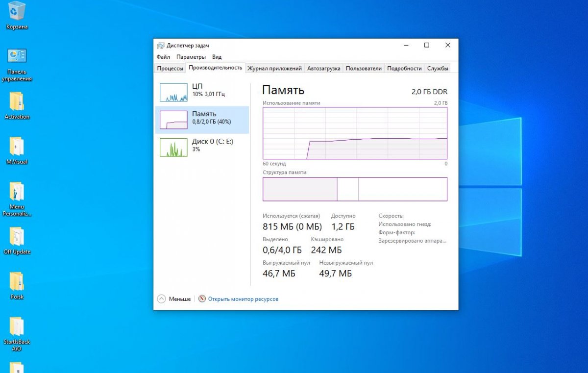
Task: Click the Использовано гнезд: label
Action: [x=405, y=224]
